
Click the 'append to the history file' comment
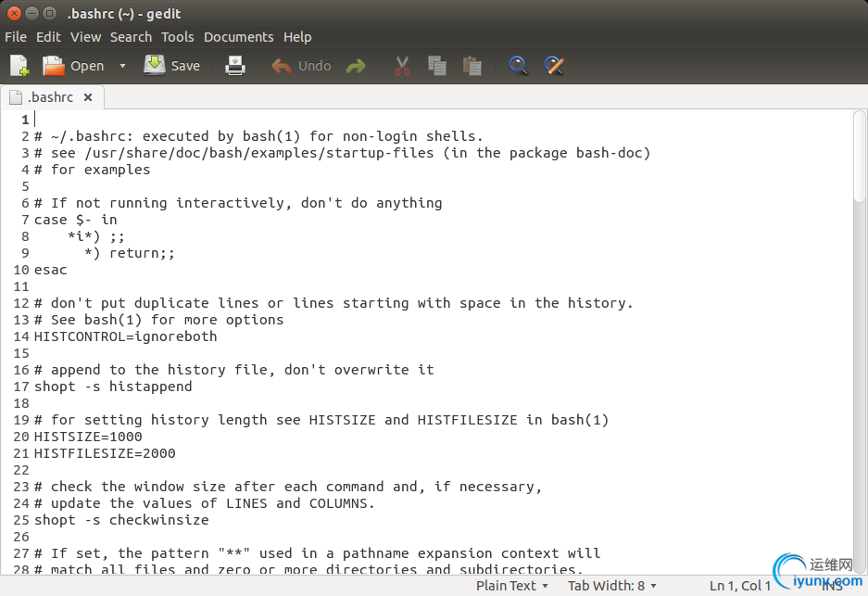click(234, 370)
